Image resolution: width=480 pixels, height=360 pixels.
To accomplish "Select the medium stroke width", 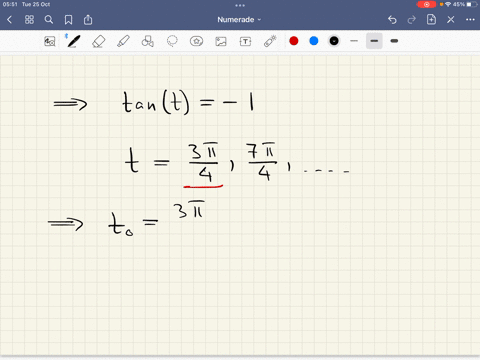I will click(x=374, y=41).
